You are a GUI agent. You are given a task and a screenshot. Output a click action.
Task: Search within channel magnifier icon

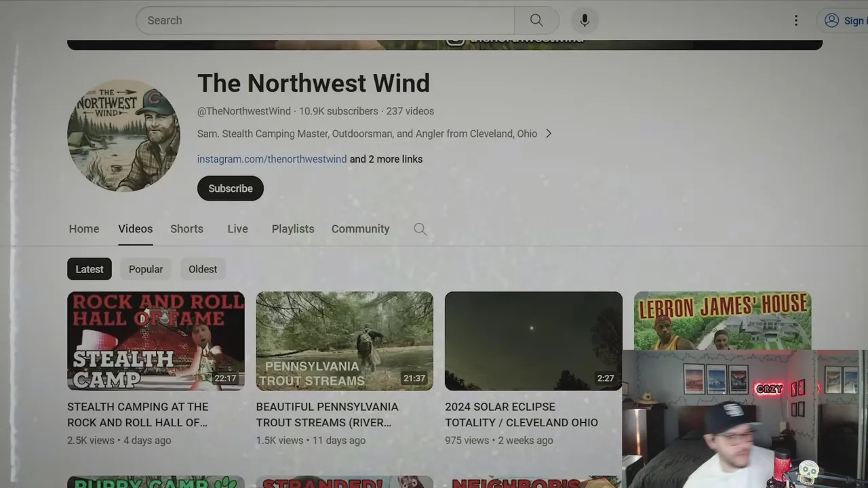420,229
